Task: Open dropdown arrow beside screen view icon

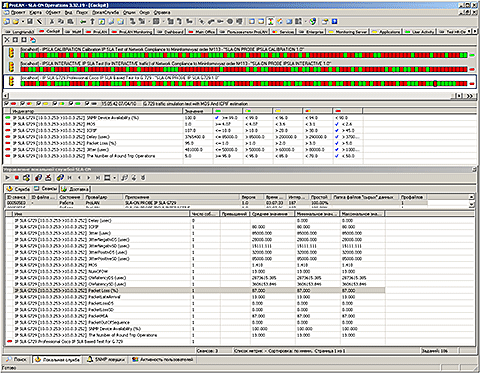Action: coord(114,178)
